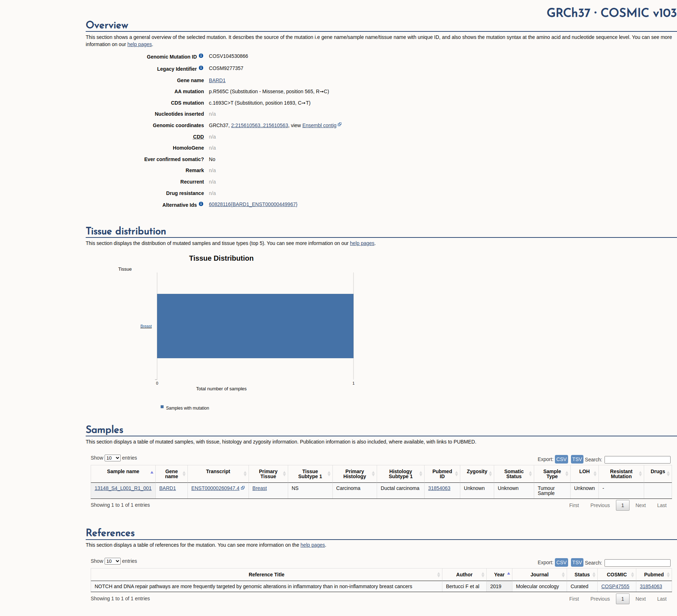
Task: Click the Breast bar in tissue chart
Action: (255, 326)
